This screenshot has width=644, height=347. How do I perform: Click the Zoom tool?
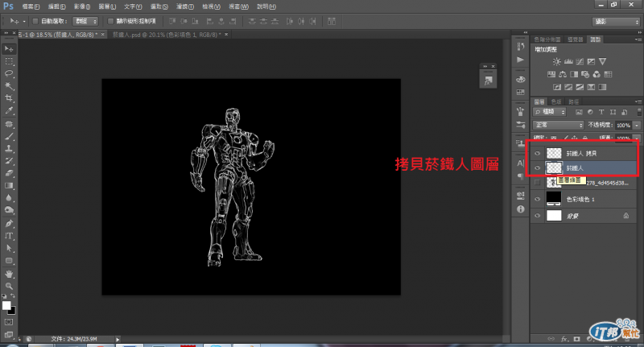tap(10, 286)
